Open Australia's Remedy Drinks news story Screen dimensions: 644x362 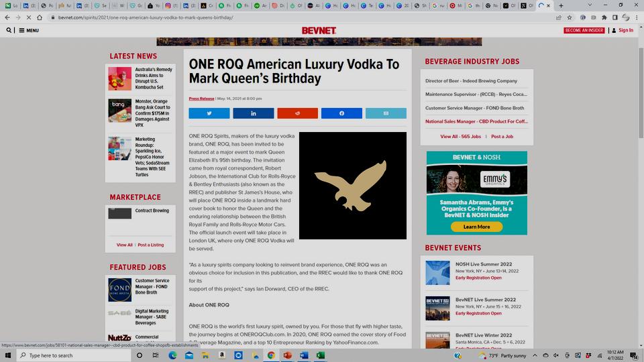click(x=154, y=78)
